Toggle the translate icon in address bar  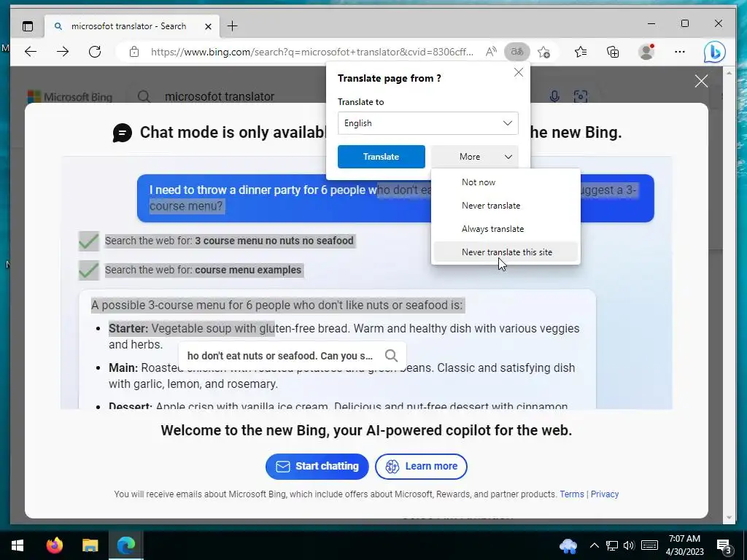click(517, 52)
